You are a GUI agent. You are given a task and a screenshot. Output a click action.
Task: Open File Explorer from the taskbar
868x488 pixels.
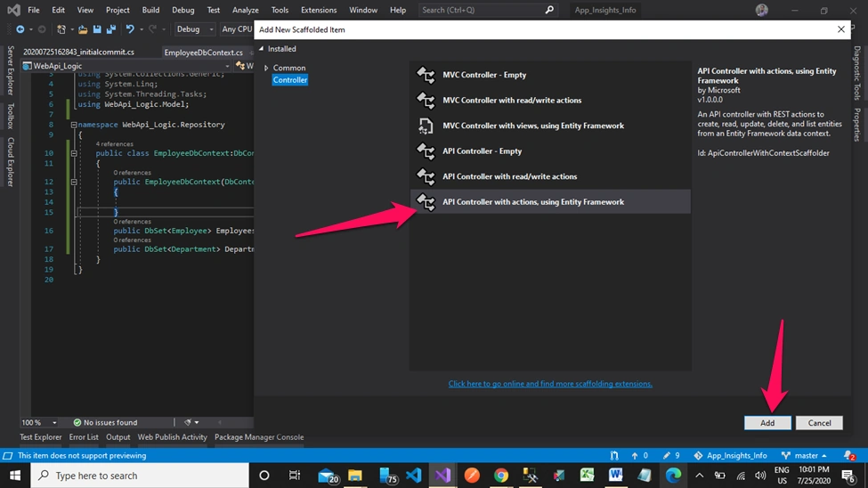point(355,476)
